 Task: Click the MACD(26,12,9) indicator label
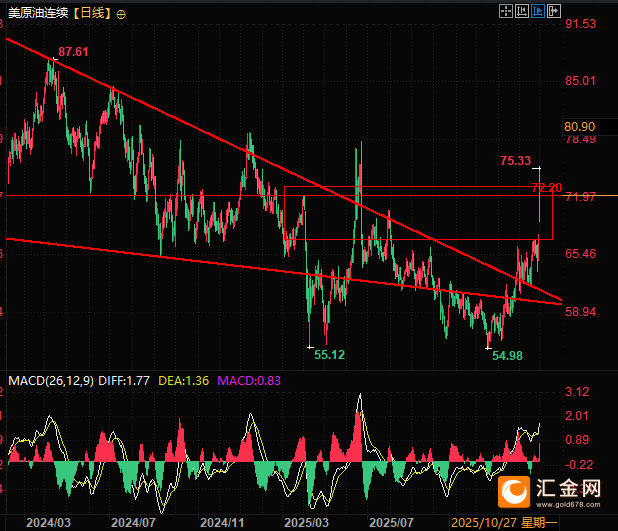[x=51, y=380]
